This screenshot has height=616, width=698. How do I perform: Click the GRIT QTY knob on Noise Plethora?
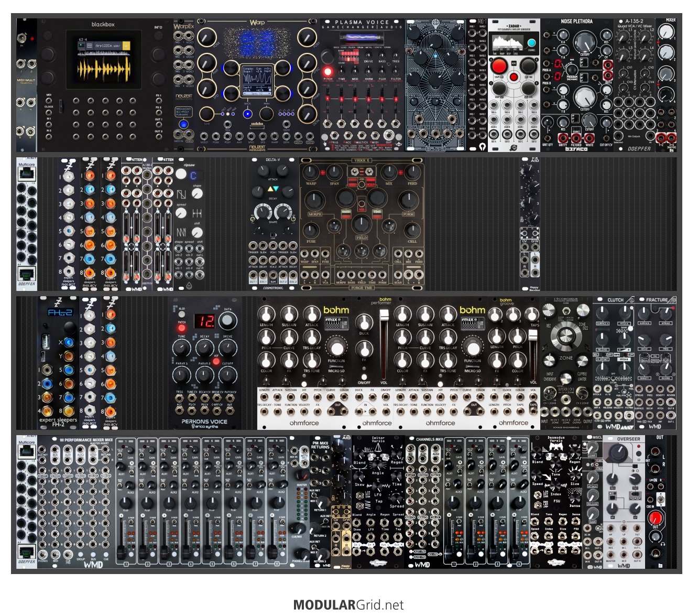(547, 122)
